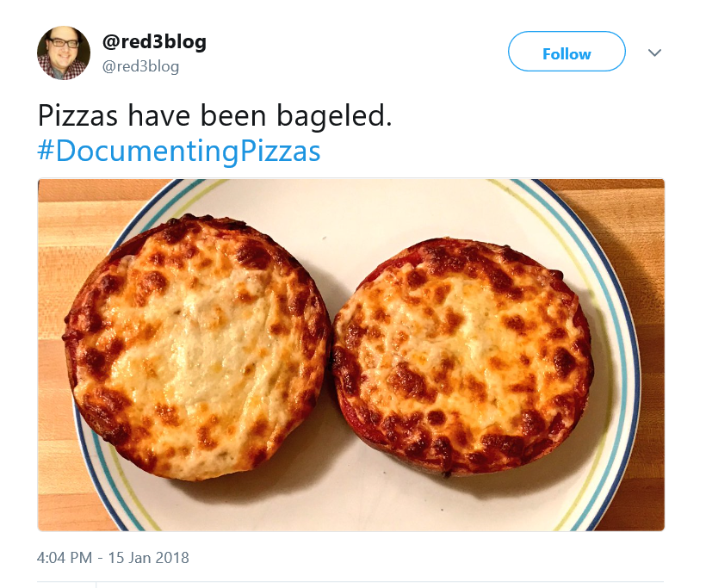Click the word 'Pizzas' starting the tweet
Screen dimensions: 706x588
(x=77, y=115)
